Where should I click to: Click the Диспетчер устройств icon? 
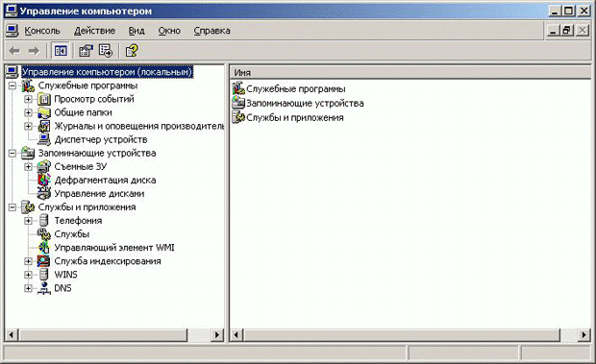(44, 139)
